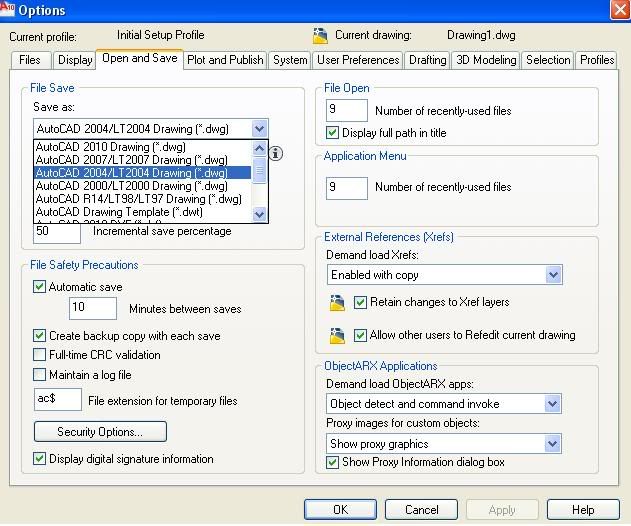Image resolution: width=631 pixels, height=526 pixels.
Task: Open Security Options...
Action: (x=100, y=431)
